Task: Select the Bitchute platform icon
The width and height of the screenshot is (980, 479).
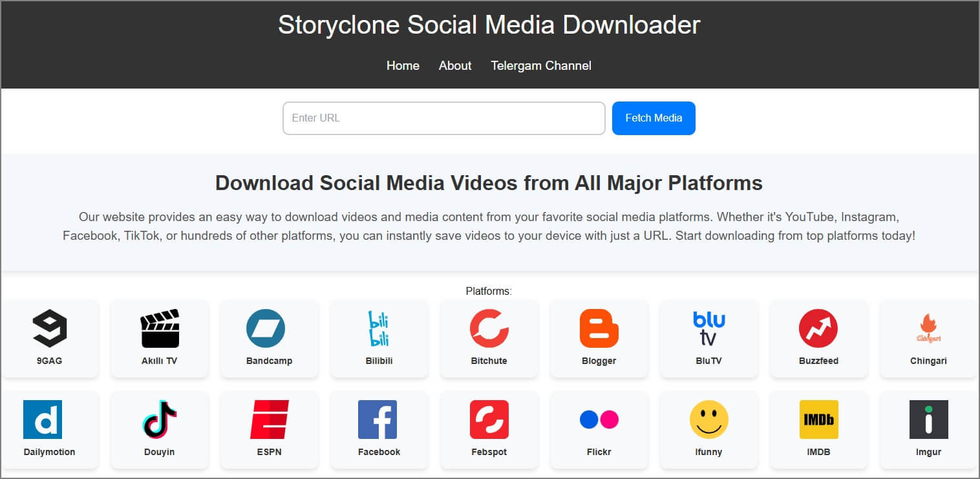Action: pos(489,328)
